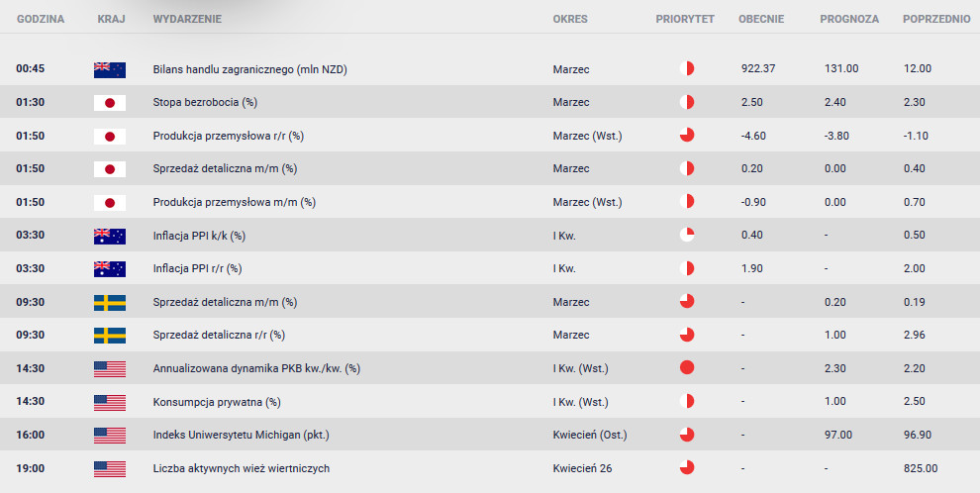980x493 pixels.
Task: Click the WYDARZENIE column header
Action: coord(187,19)
